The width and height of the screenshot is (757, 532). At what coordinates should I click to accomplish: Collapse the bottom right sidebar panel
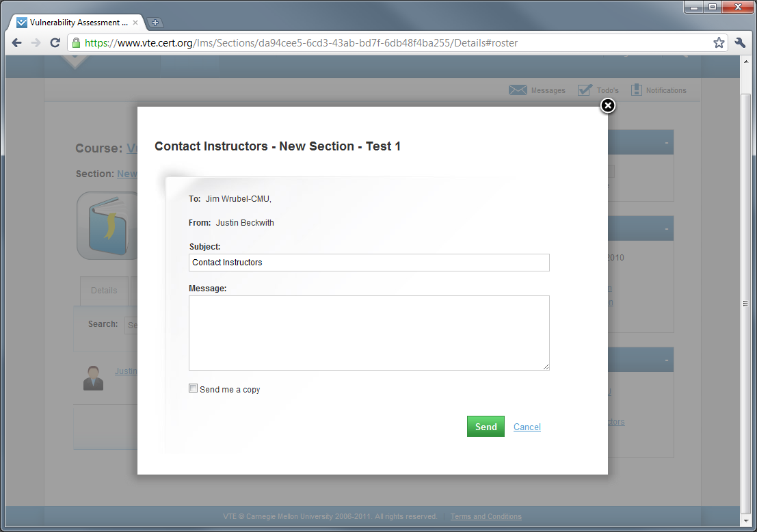tap(666, 360)
